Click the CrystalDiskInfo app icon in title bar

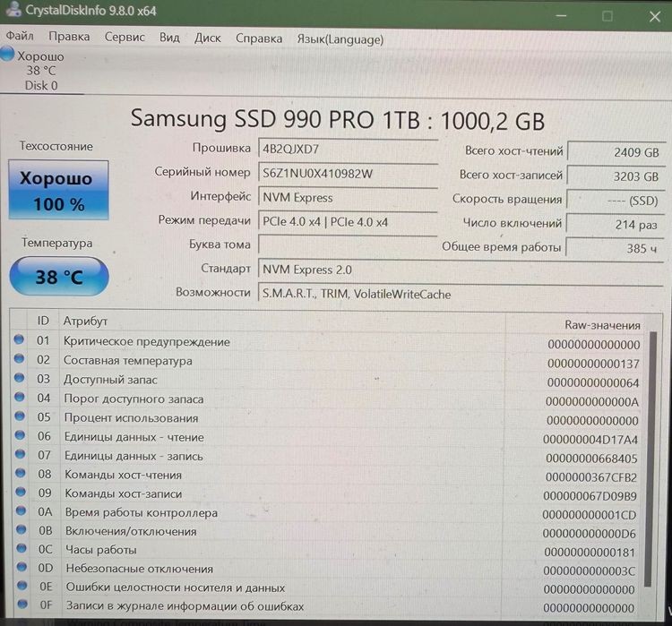pyautogui.click(x=13, y=9)
